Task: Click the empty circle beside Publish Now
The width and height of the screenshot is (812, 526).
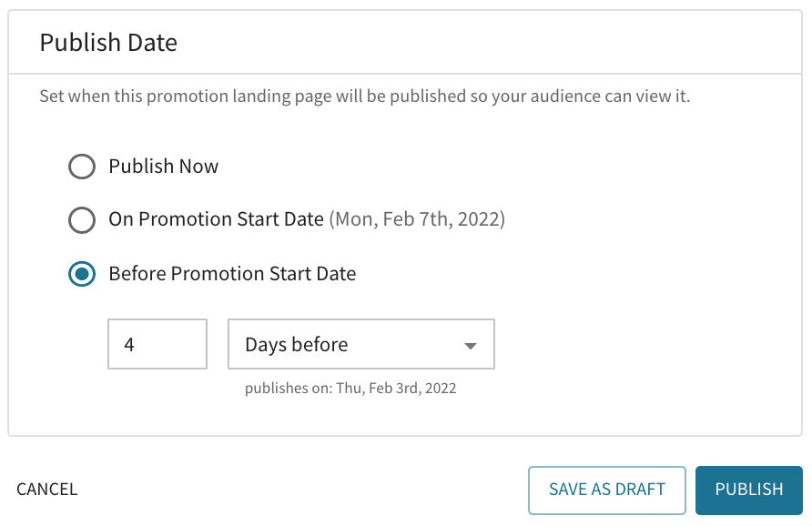Action: pyautogui.click(x=82, y=167)
